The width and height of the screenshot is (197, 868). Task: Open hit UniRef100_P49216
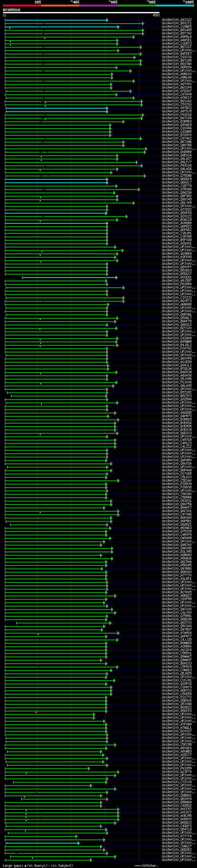pyautogui.click(x=177, y=115)
